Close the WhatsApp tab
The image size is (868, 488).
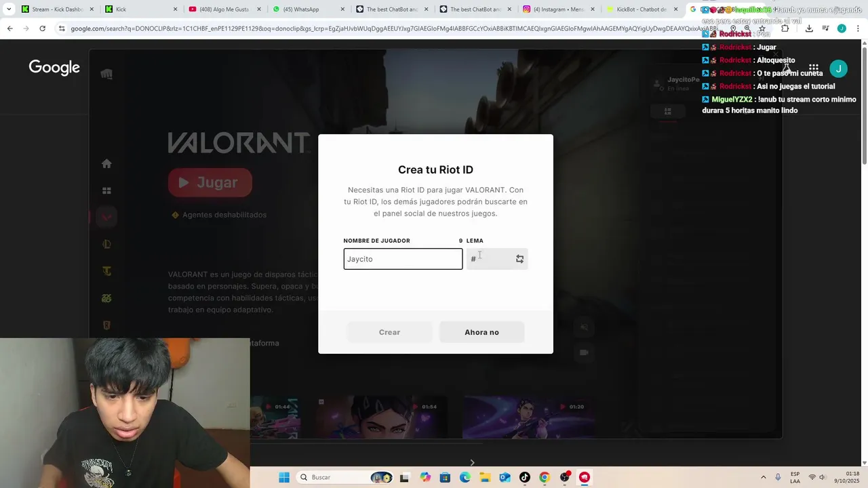click(342, 9)
